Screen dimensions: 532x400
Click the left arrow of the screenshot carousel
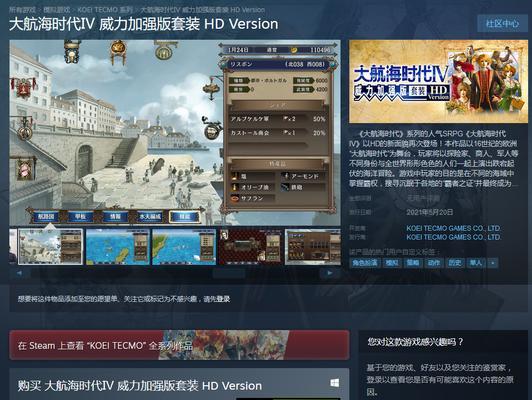[x=19, y=273]
